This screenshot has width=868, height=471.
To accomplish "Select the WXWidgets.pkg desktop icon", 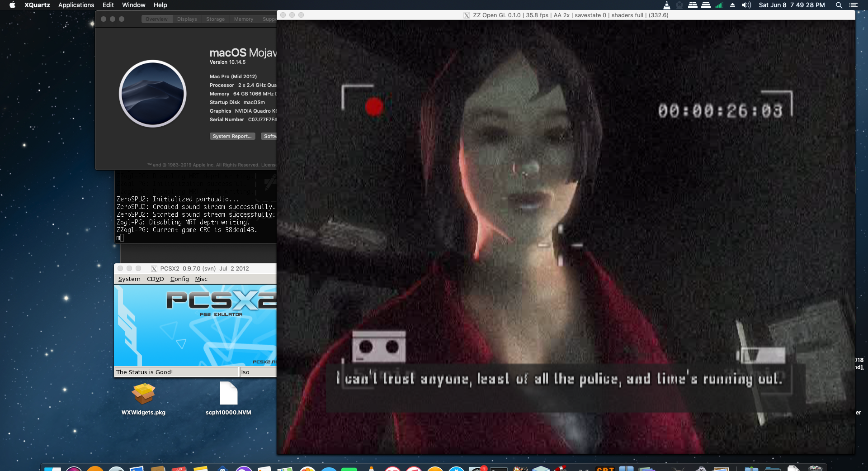I will click(143, 400).
